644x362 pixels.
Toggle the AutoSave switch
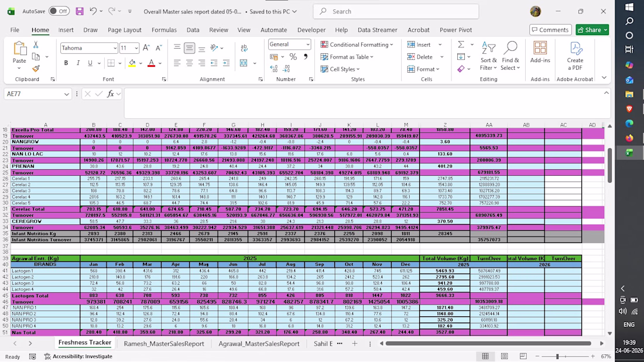59,12
